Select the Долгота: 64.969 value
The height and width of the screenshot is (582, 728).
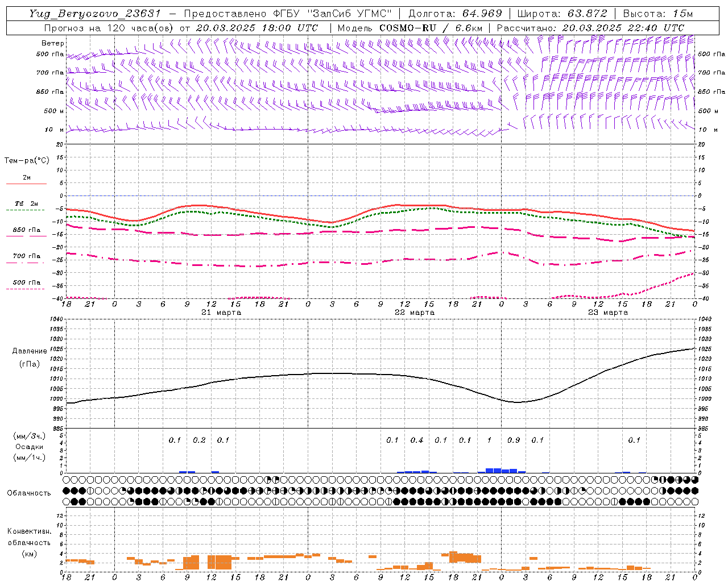click(455, 14)
